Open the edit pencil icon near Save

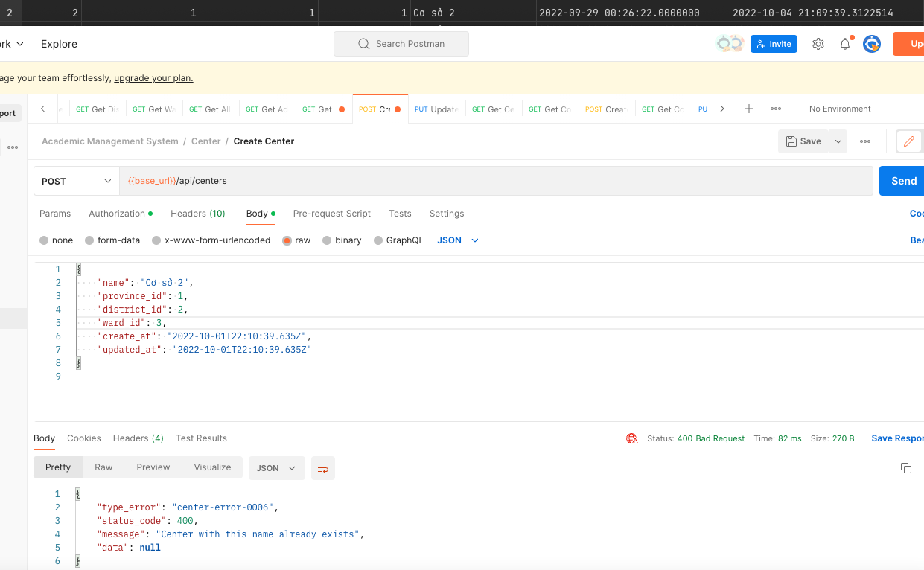pyautogui.click(x=909, y=141)
